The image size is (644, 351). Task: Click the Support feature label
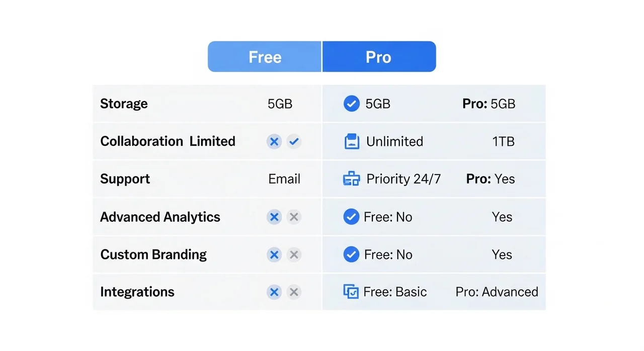tap(125, 179)
